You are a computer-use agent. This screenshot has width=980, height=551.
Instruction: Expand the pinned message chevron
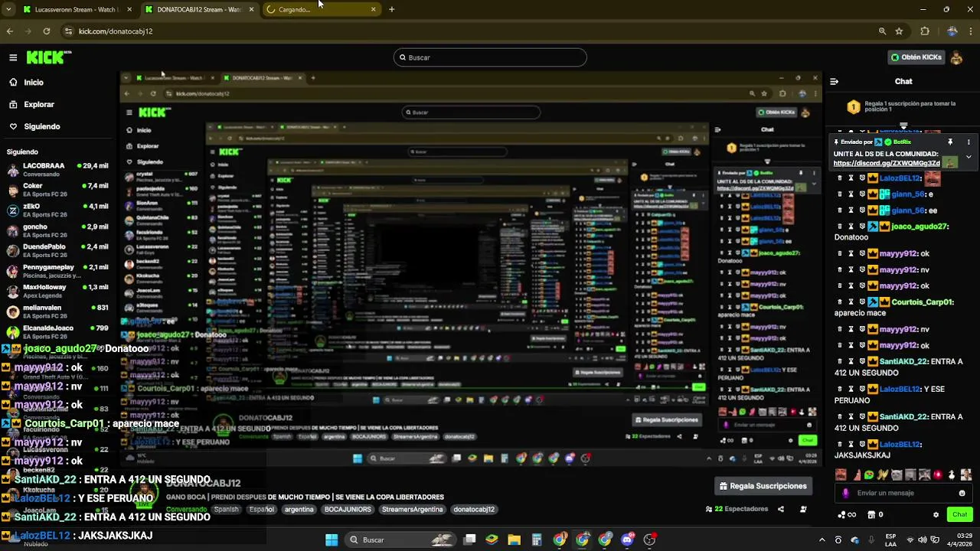pos(969,157)
